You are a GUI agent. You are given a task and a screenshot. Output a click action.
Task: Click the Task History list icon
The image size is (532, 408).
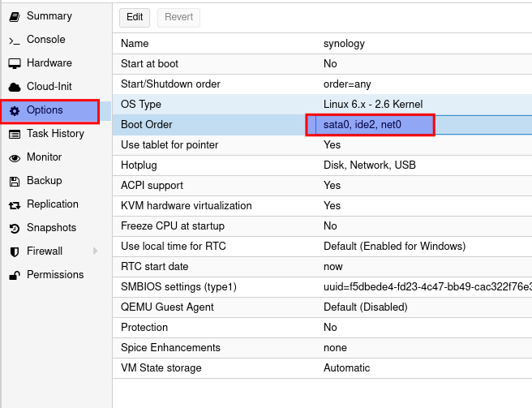pos(14,134)
